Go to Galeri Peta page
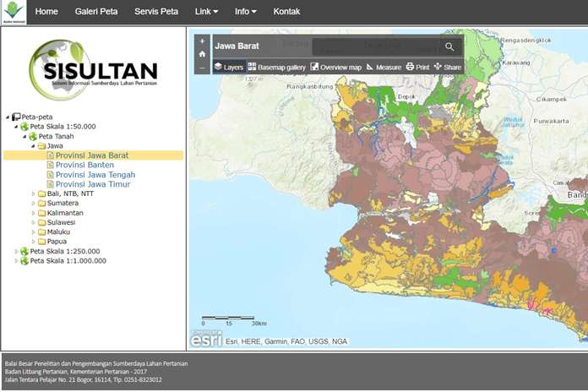Image resolution: width=588 pixels, height=392 pixels. pos(96,12)
